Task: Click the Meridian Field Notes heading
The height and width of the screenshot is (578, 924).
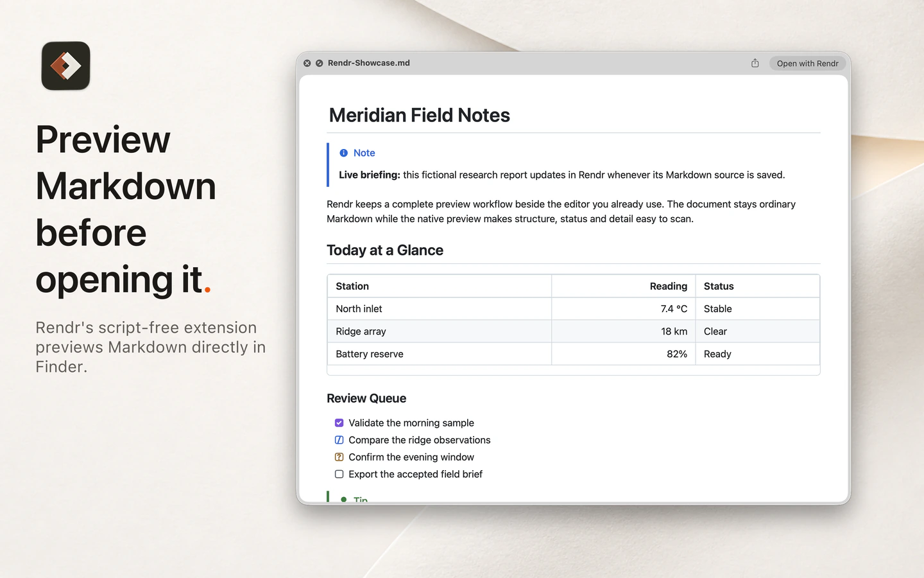Action: (x=419, y=116)
